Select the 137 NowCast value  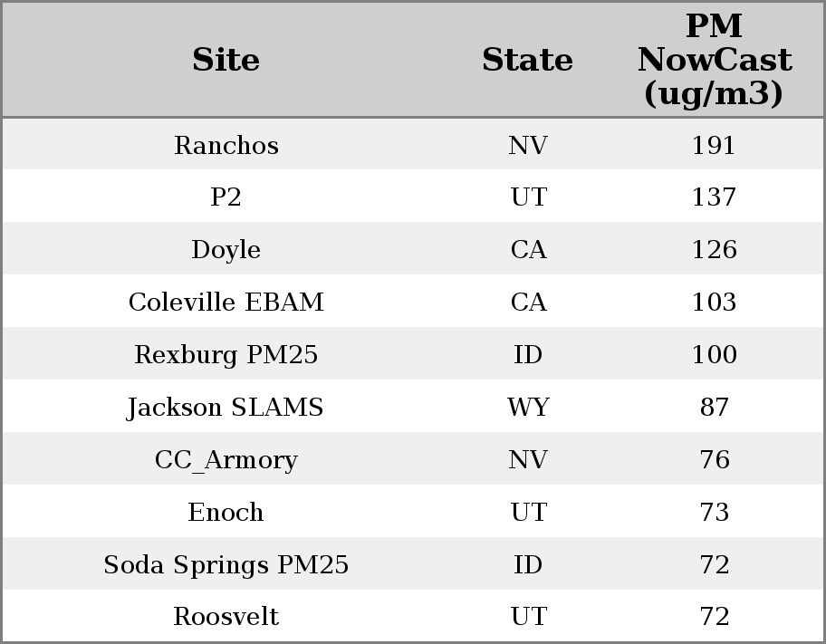pyautogui.click(x=714, y=197)
